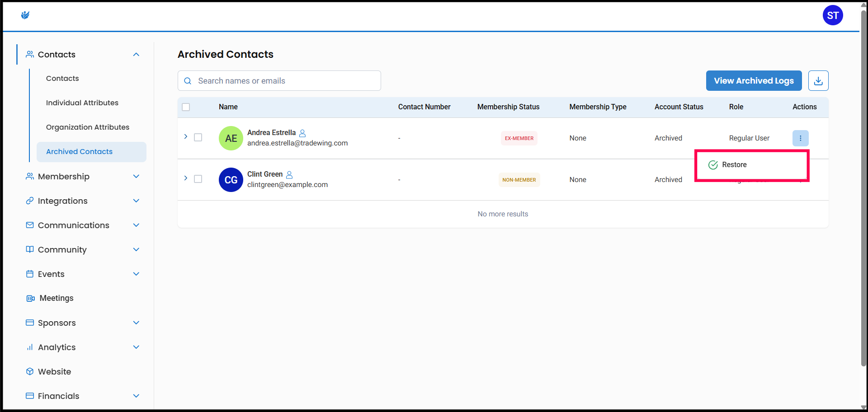Click person icon beside Andrea Estrella
This screenshot has height=412, width=868.
302,133
